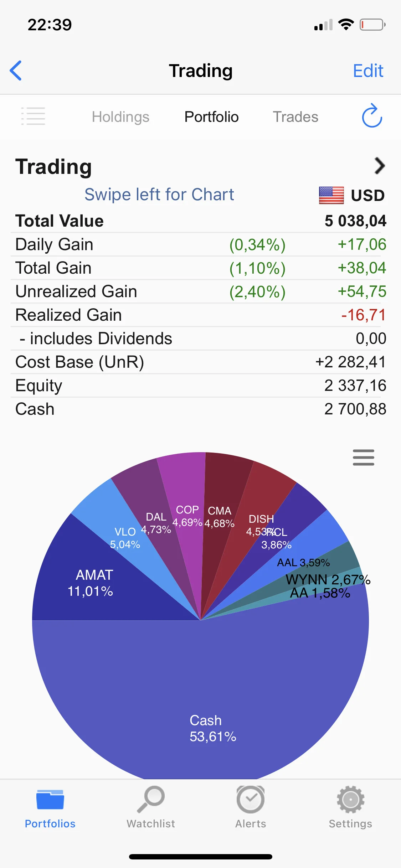Image resolution: width=401 pixels, height=868 pixels.
Task: Tap the Unrealized Gain +54,75 value
Action: (x=362, y=291)
